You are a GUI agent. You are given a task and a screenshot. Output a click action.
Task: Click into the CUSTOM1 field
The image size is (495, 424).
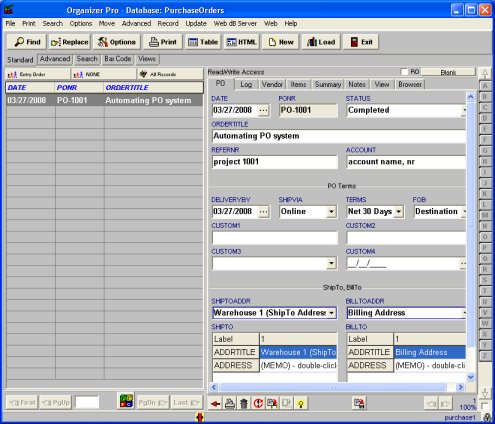coord(275,238)
